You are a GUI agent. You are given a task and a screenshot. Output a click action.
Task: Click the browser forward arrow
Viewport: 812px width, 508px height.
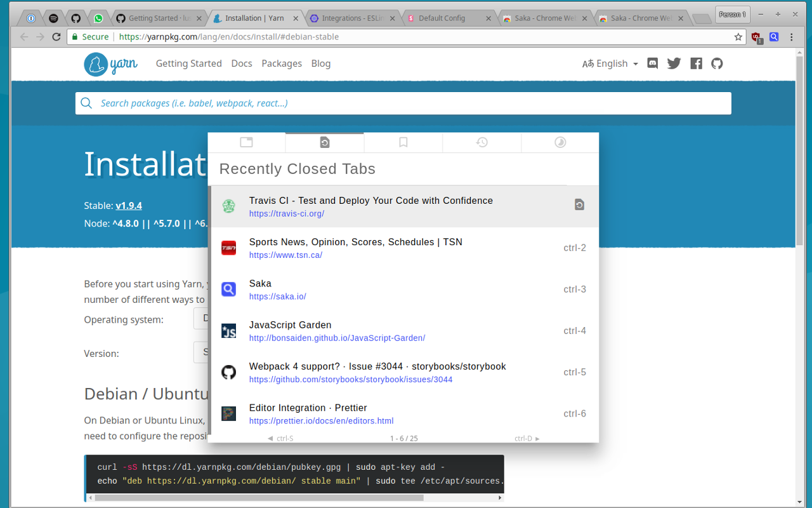click(40, 37)
